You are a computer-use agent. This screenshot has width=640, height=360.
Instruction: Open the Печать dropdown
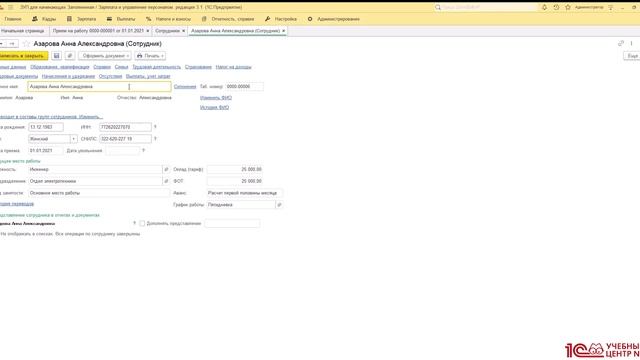[x=150, y=56]
